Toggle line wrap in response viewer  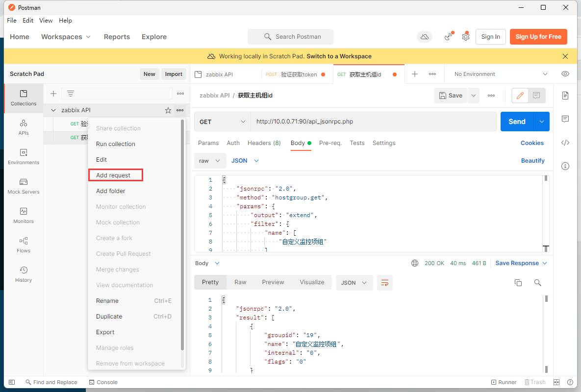point(385,283)
